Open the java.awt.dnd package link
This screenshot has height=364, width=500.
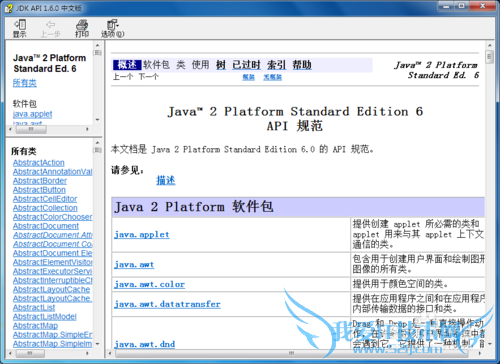pos(144,344)
